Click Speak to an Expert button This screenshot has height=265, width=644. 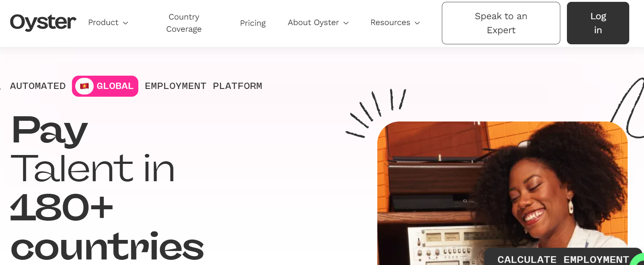501,23
